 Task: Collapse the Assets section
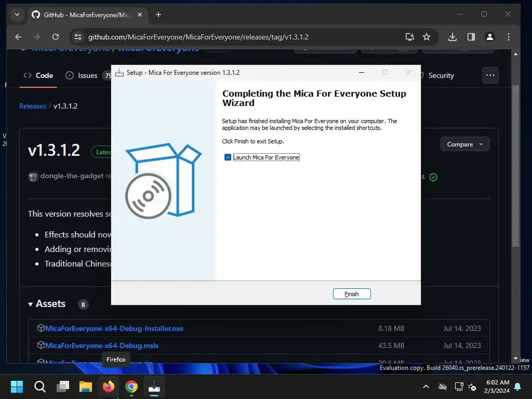click(x=47, y=303)
